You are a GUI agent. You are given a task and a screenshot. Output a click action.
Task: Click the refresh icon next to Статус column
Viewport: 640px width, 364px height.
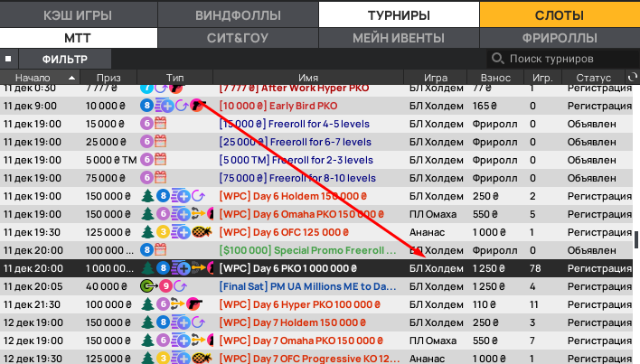631,79
